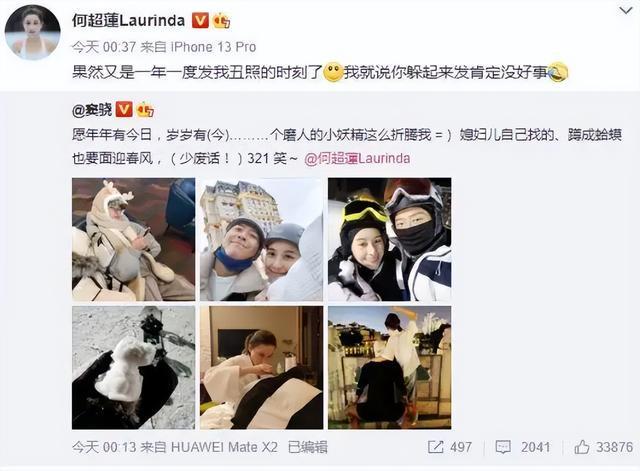The image size is (640, 471).
Task: Open 何超莲Laurinda's profile avatar
Action: click(33, 33)
